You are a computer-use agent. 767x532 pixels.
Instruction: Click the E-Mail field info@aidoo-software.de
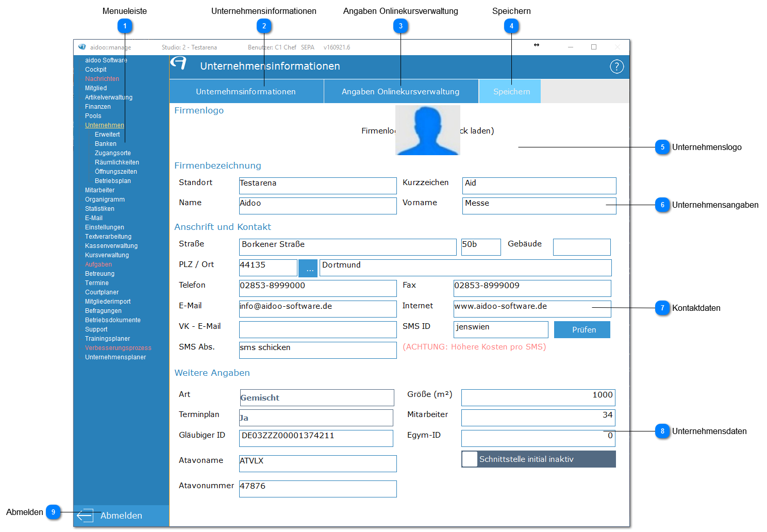tap(318, 309)
